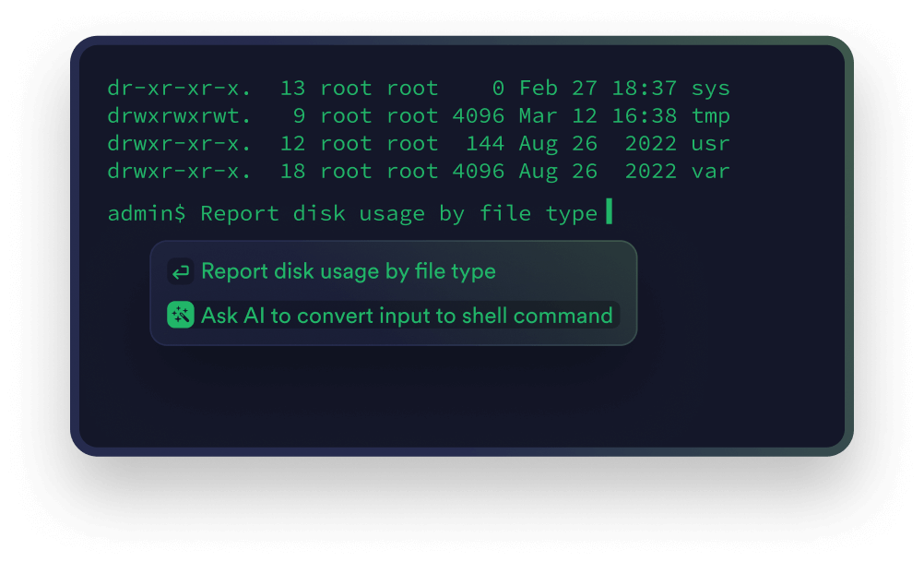The width and height of the screenshot is (924, 562).
Task: Click the return-arrow icon in the suggestion popup
Action: tap(181, 271)
